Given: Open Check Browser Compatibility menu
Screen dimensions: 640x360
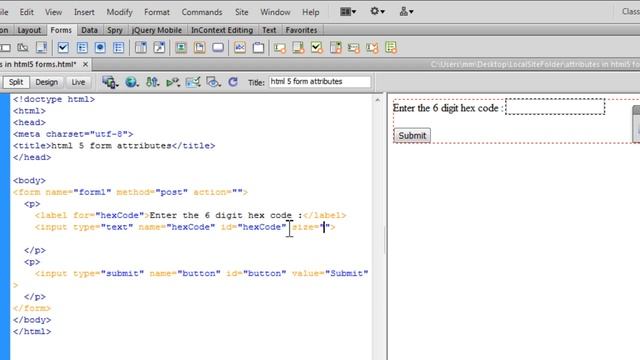Looking at the screenshot, I should (193, 82).
